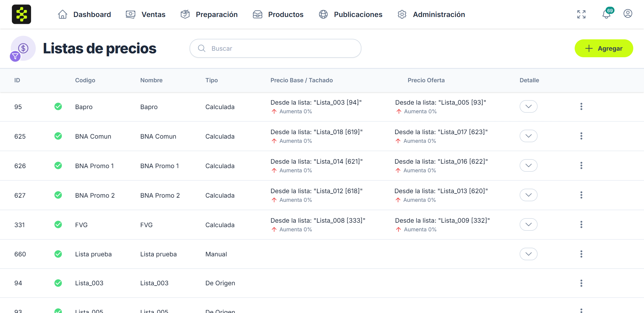The width and height of the screenshot is (644, 313).
Task: Click the Tipo column header
Action: pos(212,80)
